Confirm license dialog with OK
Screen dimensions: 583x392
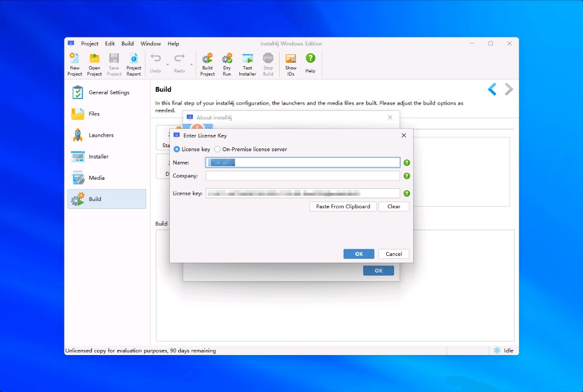click(x=359, y=254)
